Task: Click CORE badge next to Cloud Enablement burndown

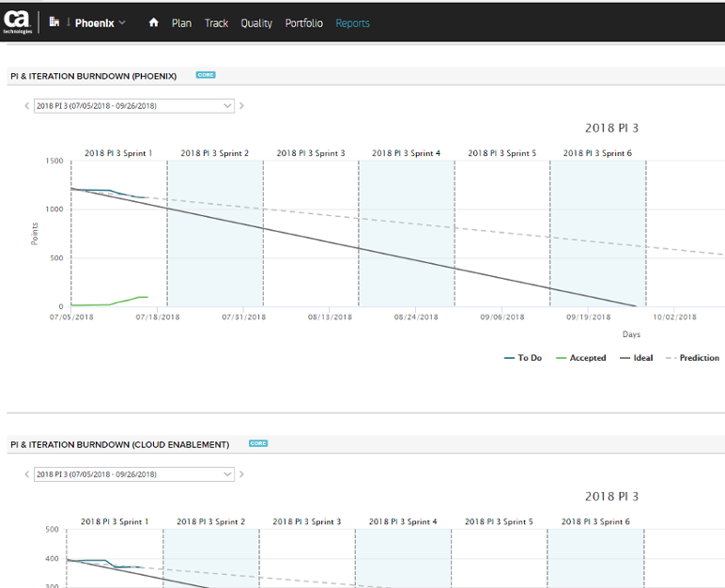Action: tap(258, 443)
